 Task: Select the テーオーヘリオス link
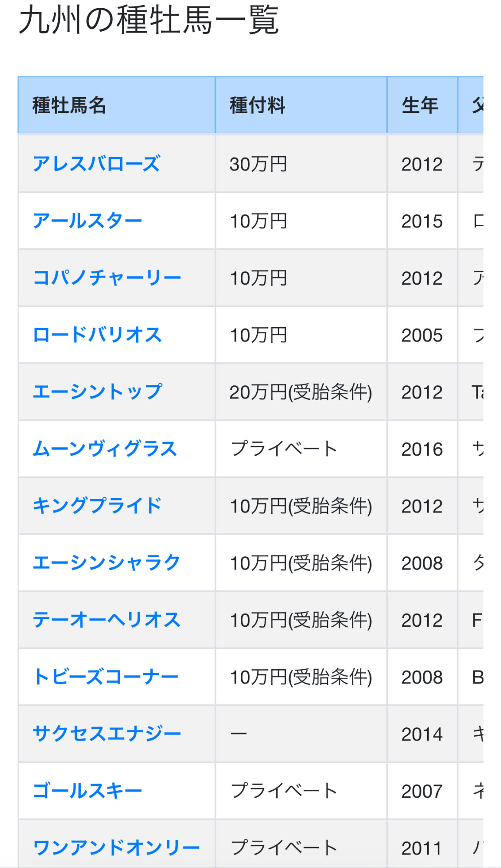(106, 620)
